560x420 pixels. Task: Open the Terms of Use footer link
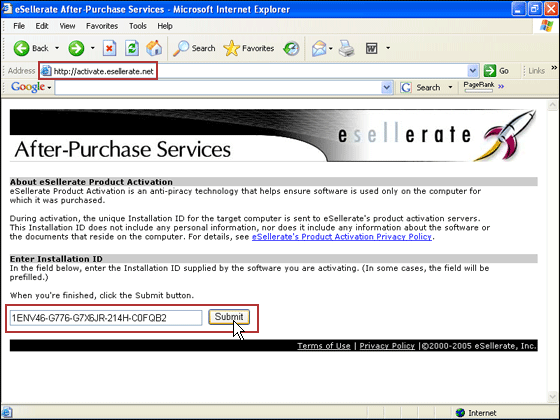click(x=324, y=346)
